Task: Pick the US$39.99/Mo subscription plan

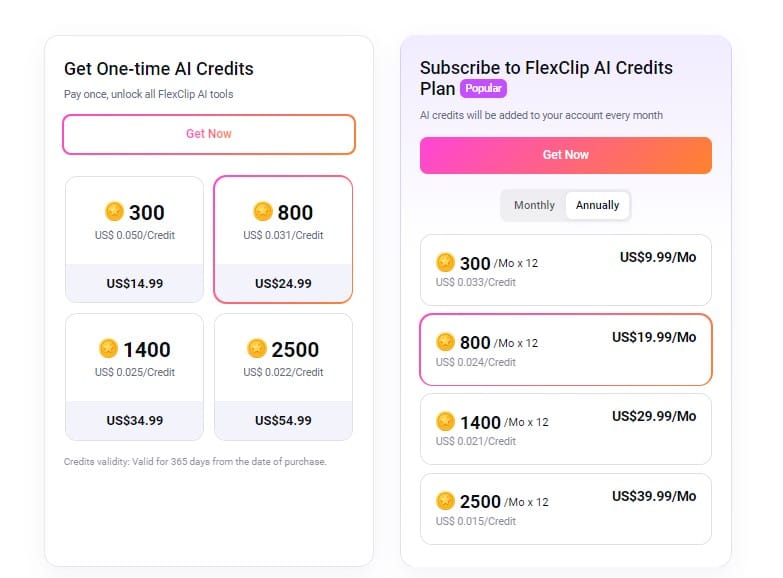Action: click(x=565, y=509)
